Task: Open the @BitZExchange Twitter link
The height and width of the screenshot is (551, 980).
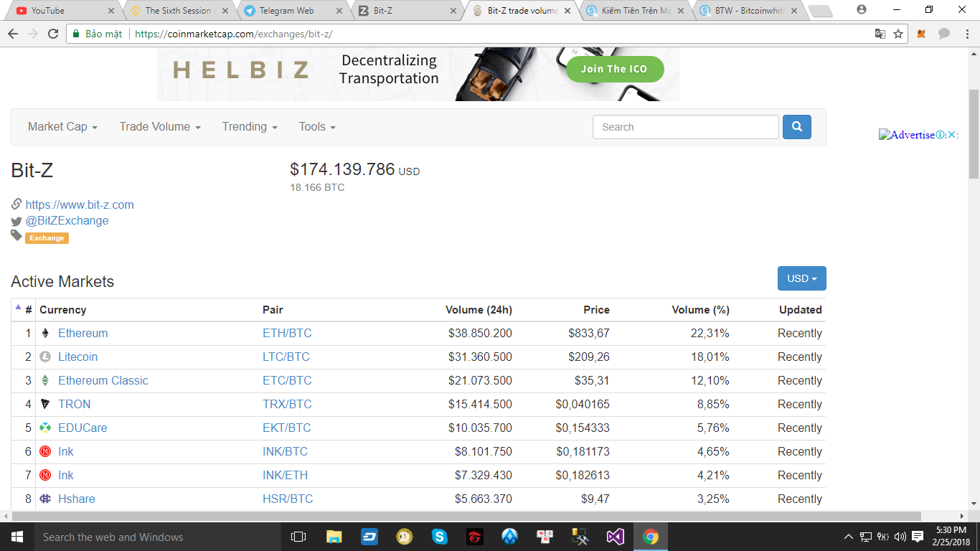Action: point(67,220)
